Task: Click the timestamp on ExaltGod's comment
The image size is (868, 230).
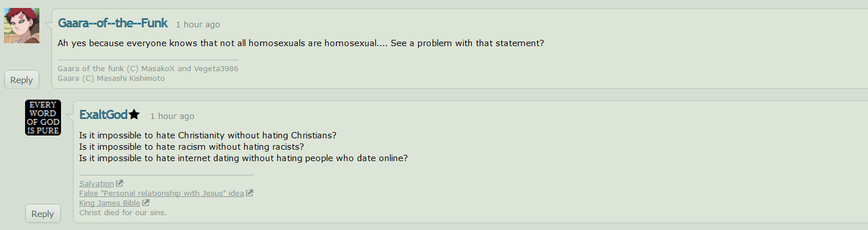Action: tap(172, 116)
